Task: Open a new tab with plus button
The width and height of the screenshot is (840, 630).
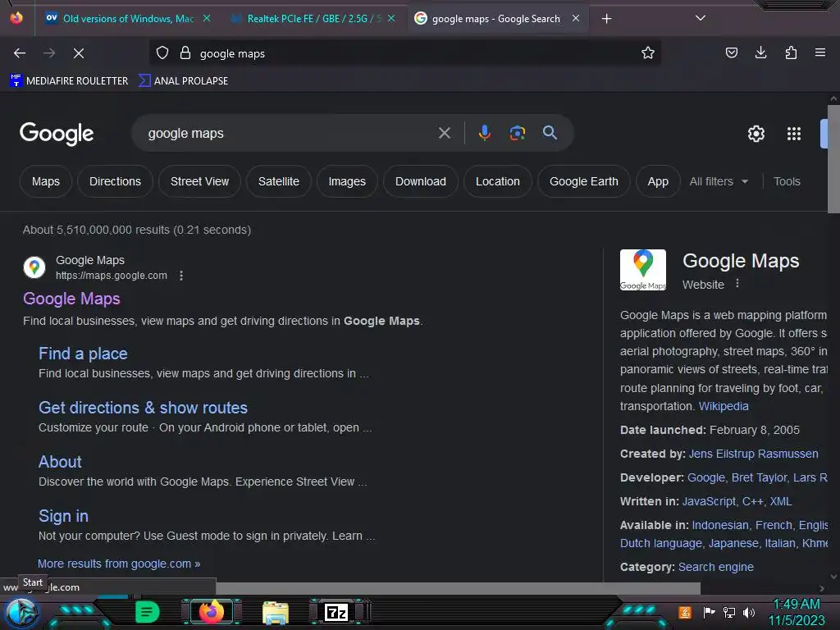Action: (606, 19)
